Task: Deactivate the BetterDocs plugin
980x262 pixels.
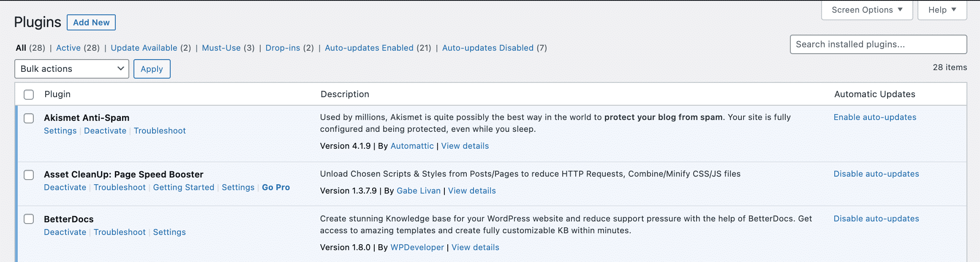Action: click(x=65, y=232)
